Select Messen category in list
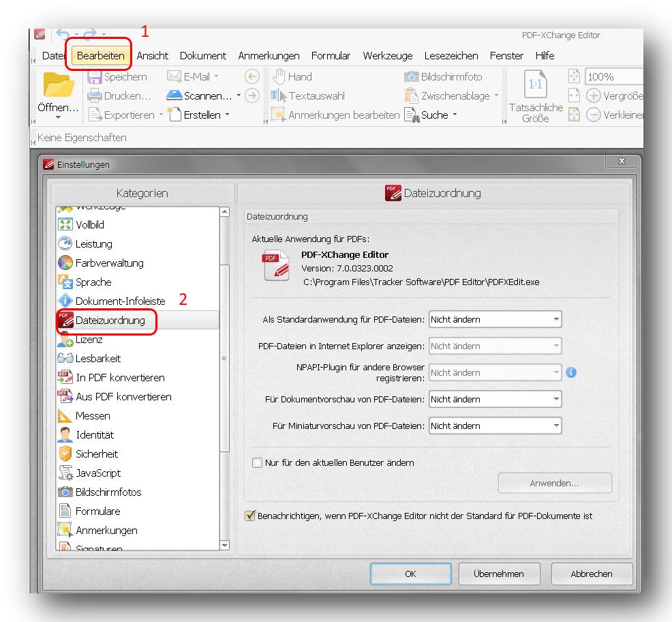Image resolution: width=672 pixels, height=622 pixels. pos(137,415)
